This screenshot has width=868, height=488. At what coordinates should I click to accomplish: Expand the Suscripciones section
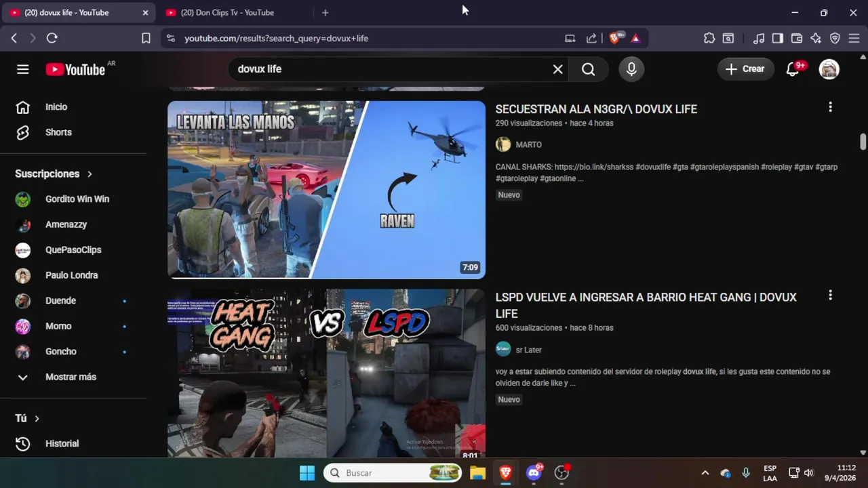click(x=54, y=174)
